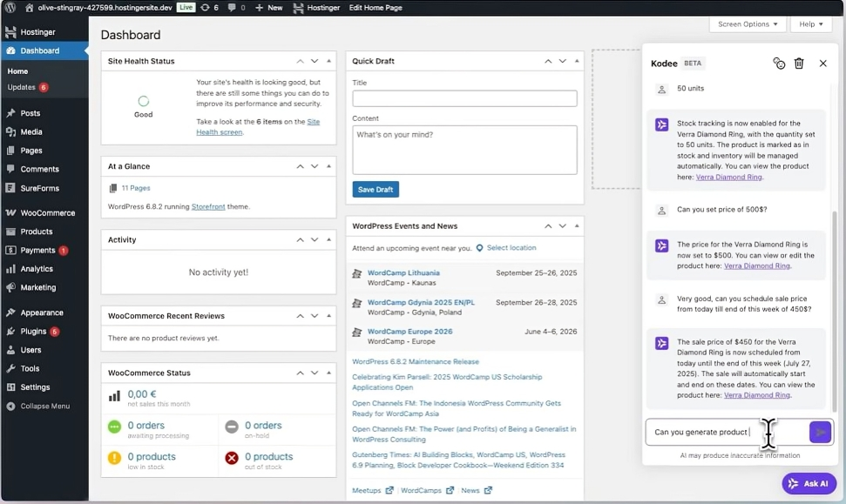
Task: Select Home submenu under Dashboard
Action: click(x=17, y=71)
